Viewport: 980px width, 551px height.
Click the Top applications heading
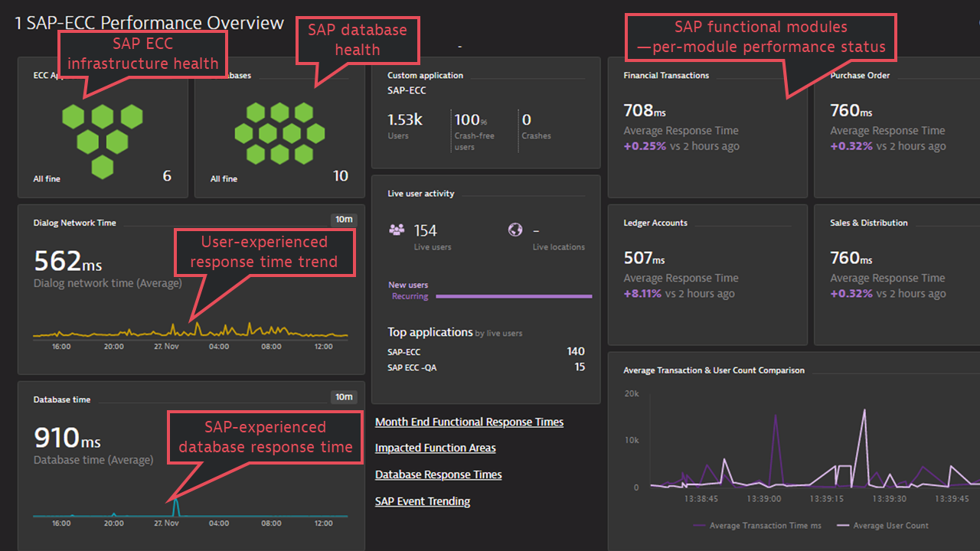tap(430, 332)
